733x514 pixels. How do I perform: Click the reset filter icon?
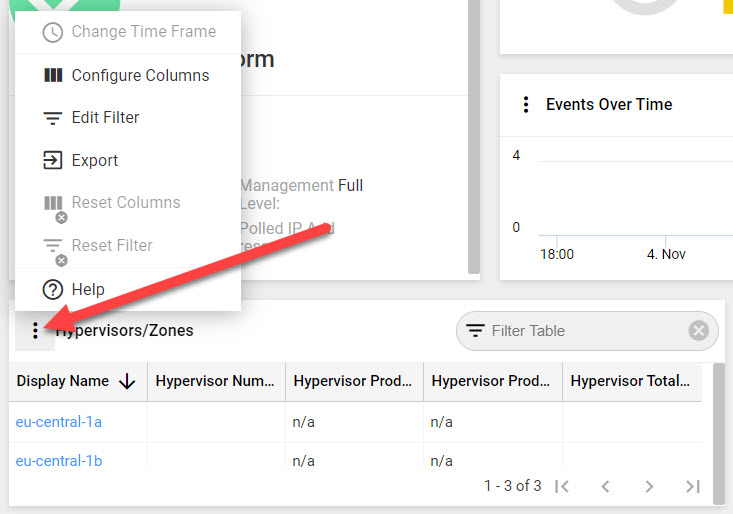point(55,251)
